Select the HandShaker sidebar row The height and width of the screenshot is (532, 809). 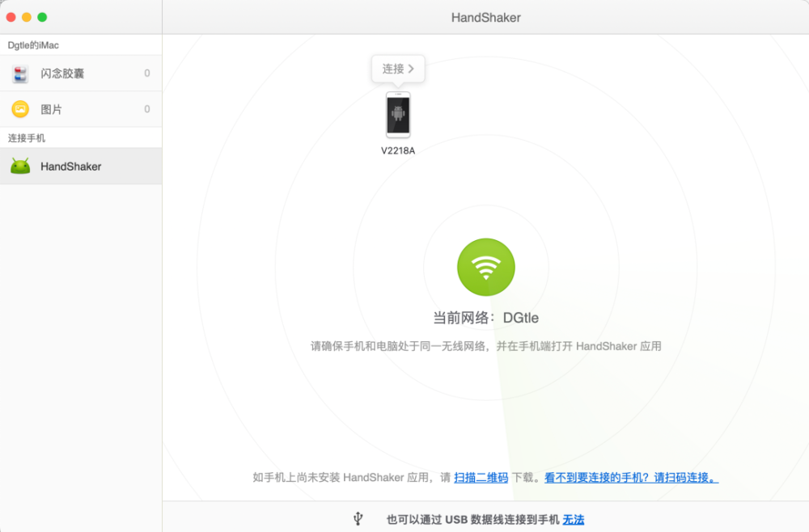(x=81, y=166)
